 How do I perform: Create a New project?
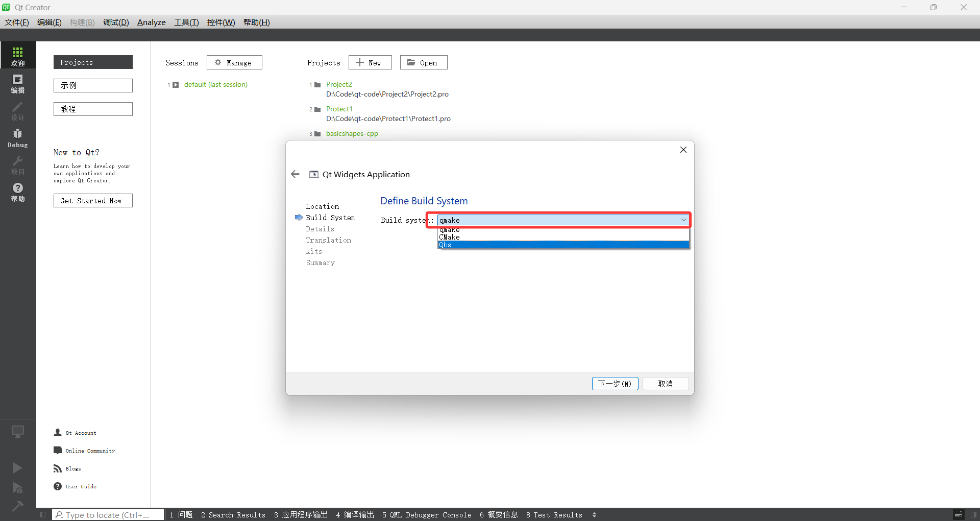pyautogui.click(x=370, y=62)
